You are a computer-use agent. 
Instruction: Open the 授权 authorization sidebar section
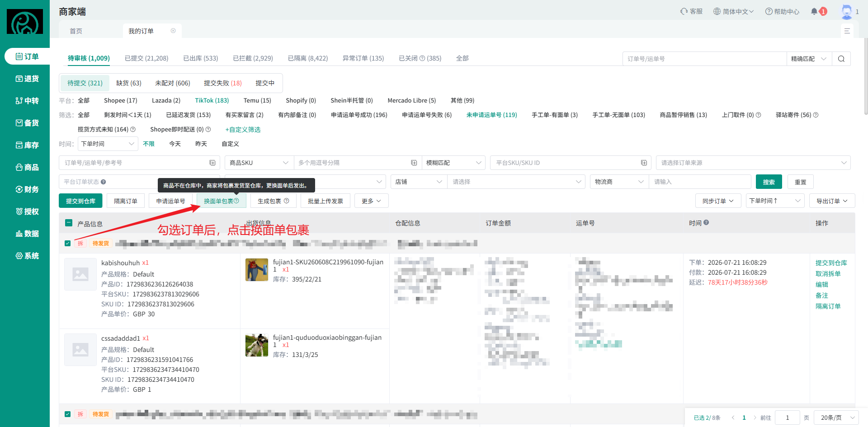[27, 211]
